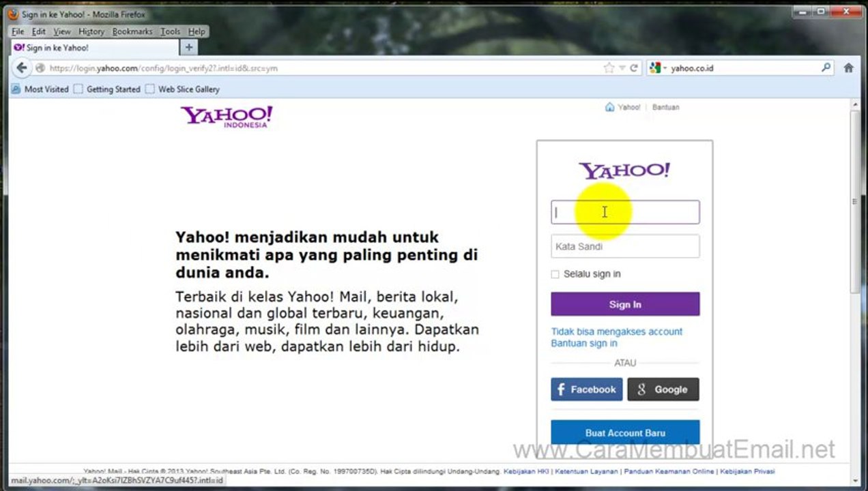Click the Firefox icon in title bar
Viewport: 868px width, 491px height.
tap(13, 14)
